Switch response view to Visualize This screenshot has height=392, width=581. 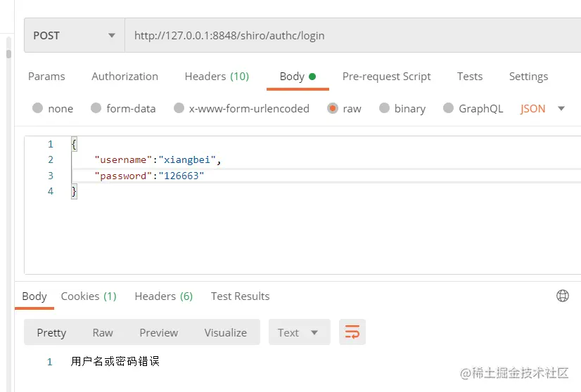pos(225,333)
